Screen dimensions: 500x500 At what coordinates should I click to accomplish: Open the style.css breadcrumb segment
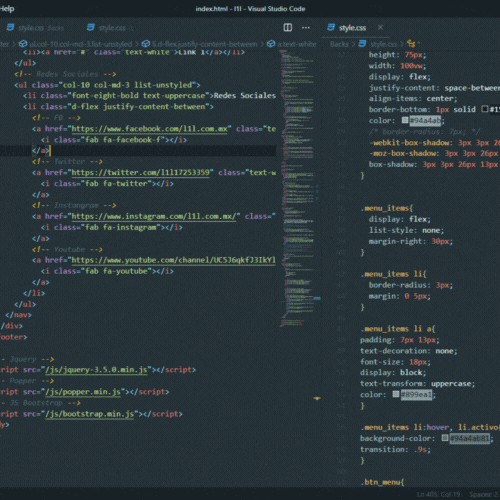[383, 44]
